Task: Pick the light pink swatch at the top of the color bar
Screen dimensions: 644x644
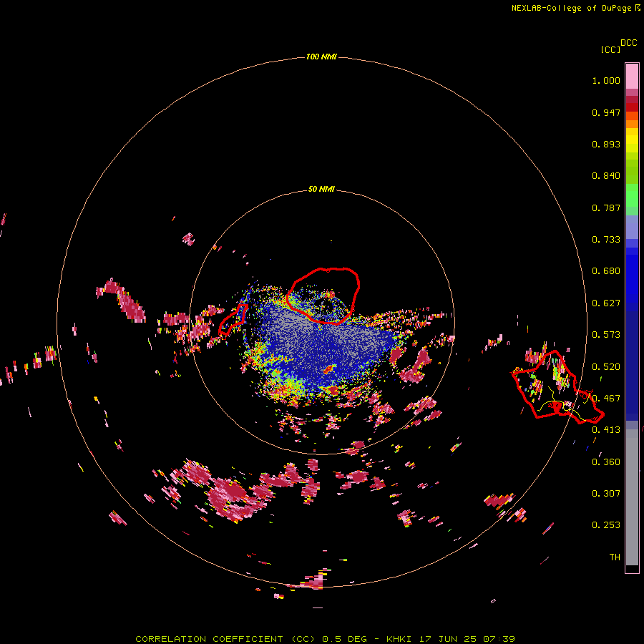Action: [x=632, y=76]
